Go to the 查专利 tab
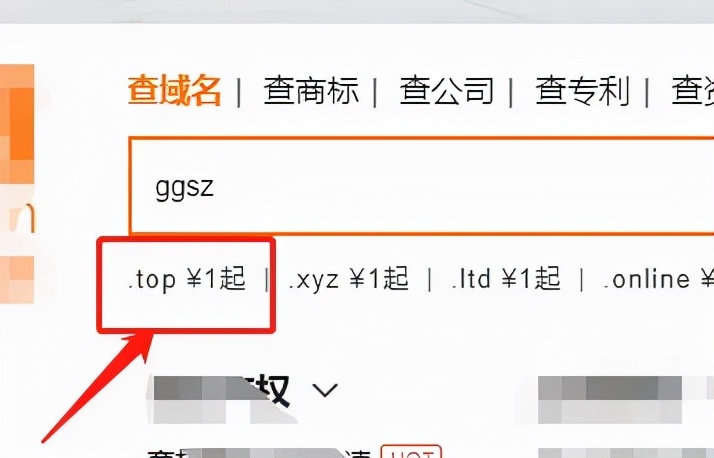The image size is (714, 458). 582,90
